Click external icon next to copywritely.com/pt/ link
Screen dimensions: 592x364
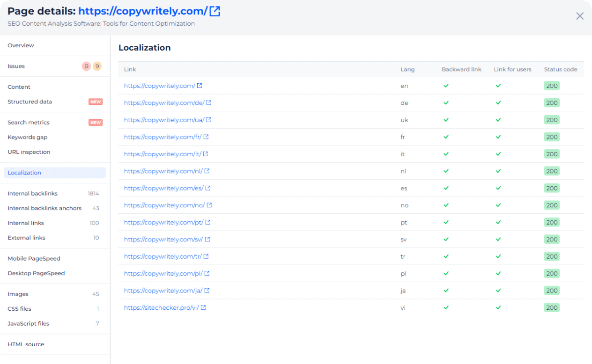coord(208,222)
